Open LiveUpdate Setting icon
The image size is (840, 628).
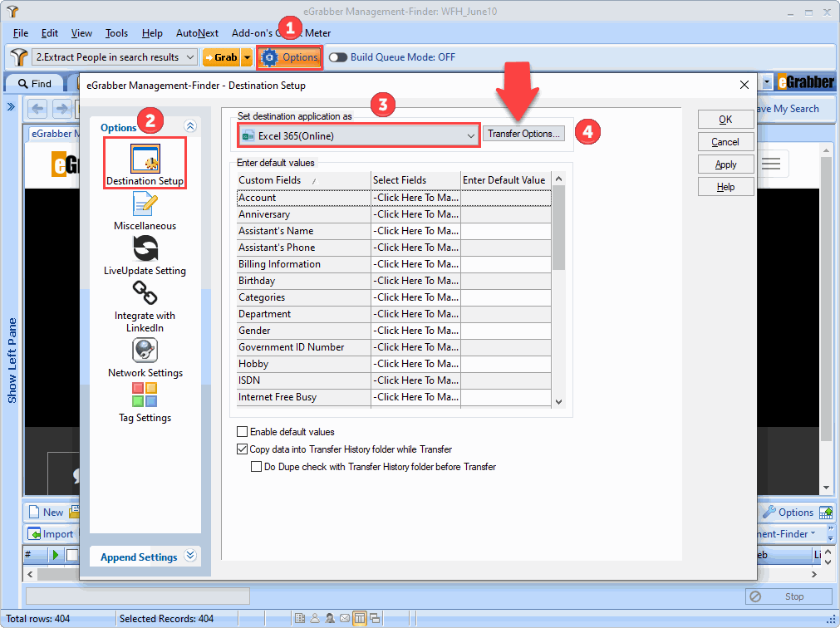point(145,248)
